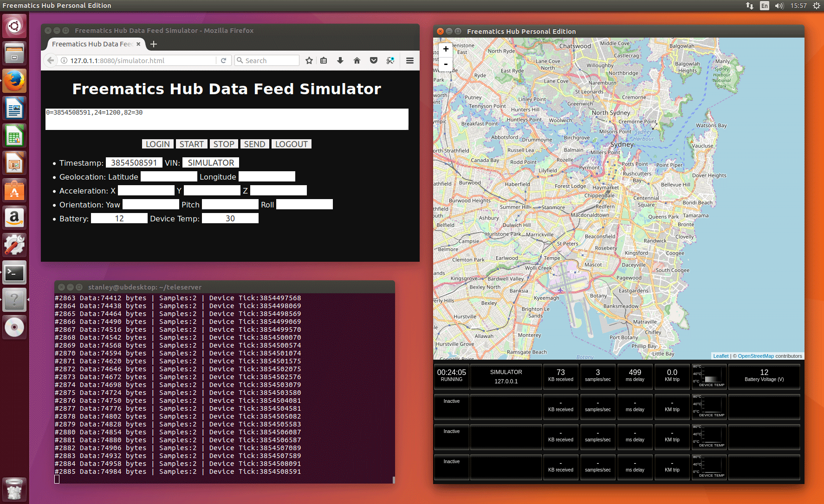Edit the Timestamp field
The width and height of the screenshot is (824, 504).
[x=134, y=163]
